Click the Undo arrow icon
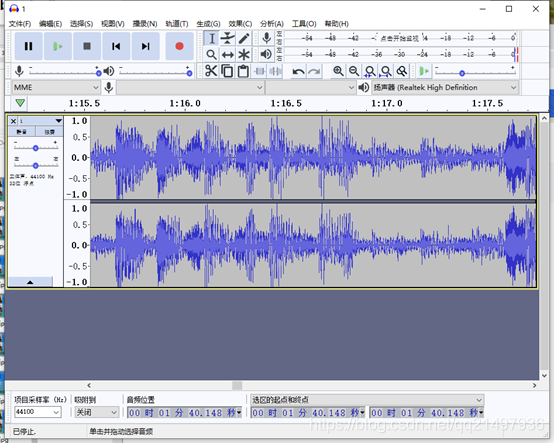Viewport: 554px width, 443px height. 298,72
